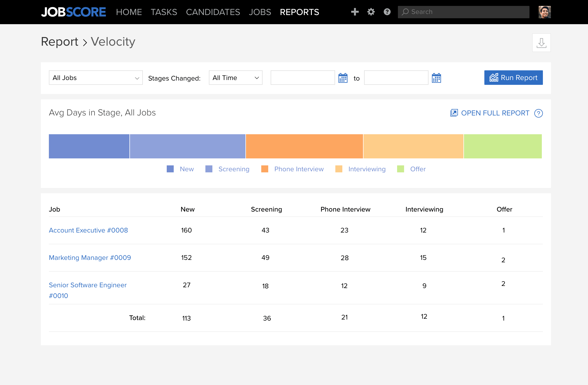Open the help question mark in header
Screen dimensions: 588x385
tap(387, 12)
